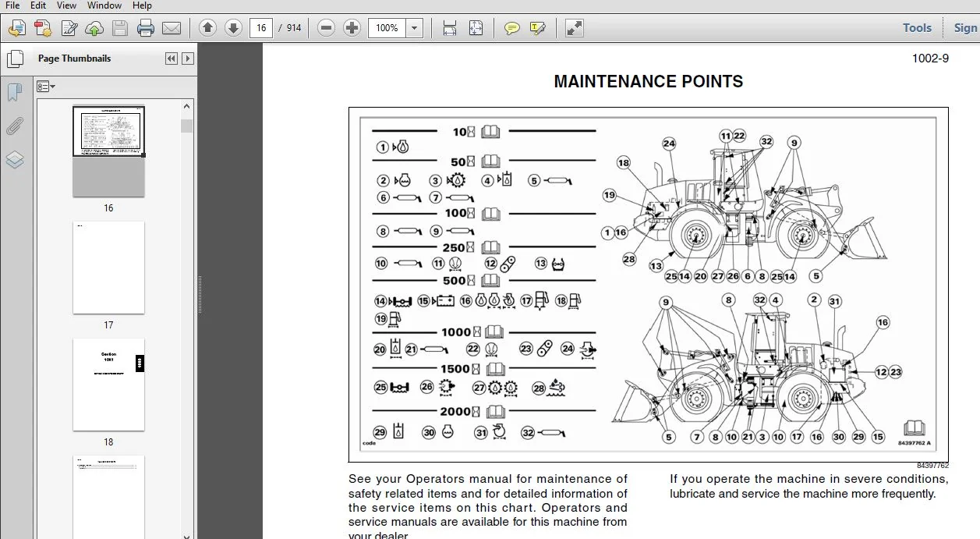The height and width of the screenshot is (539, 980).
Task: Click the Zoom out minus button
Action: click(x=327, y=28)
